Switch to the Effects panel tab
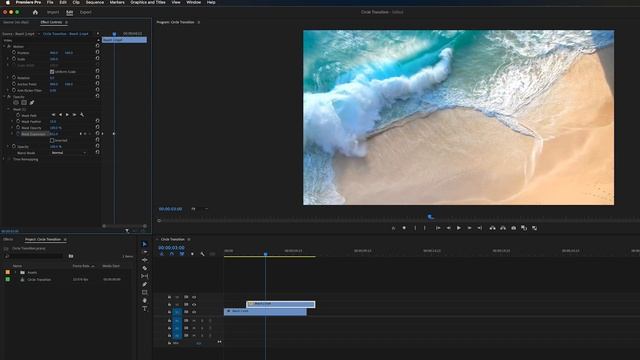640x360 pixels. [x=8, y=239]
